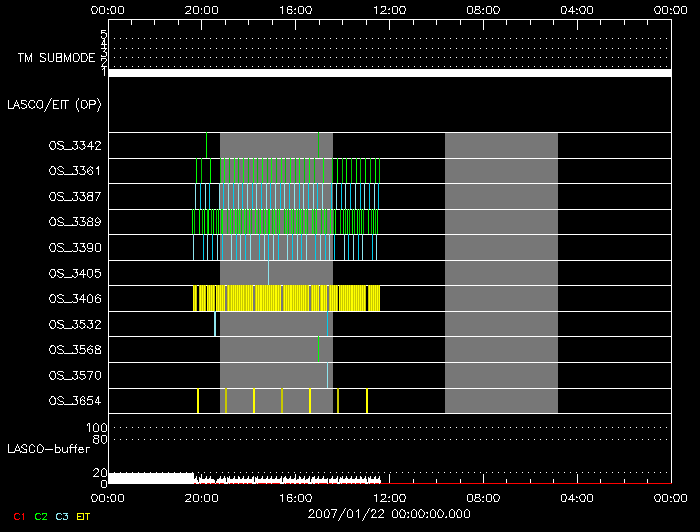The image size is (700, 532).
Task: Click the single cyan marker in OS_3405 row
Action: coord(268,272)
